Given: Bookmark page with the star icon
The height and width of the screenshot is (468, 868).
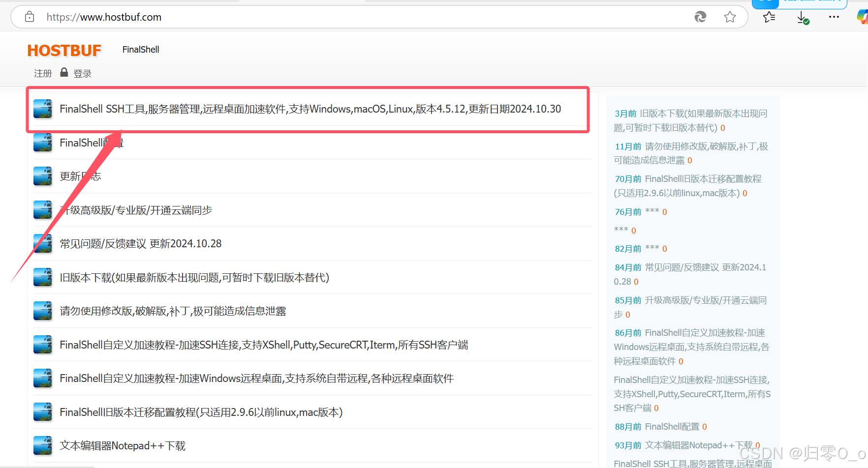Looking at the screenshot, I should point(730,17).
